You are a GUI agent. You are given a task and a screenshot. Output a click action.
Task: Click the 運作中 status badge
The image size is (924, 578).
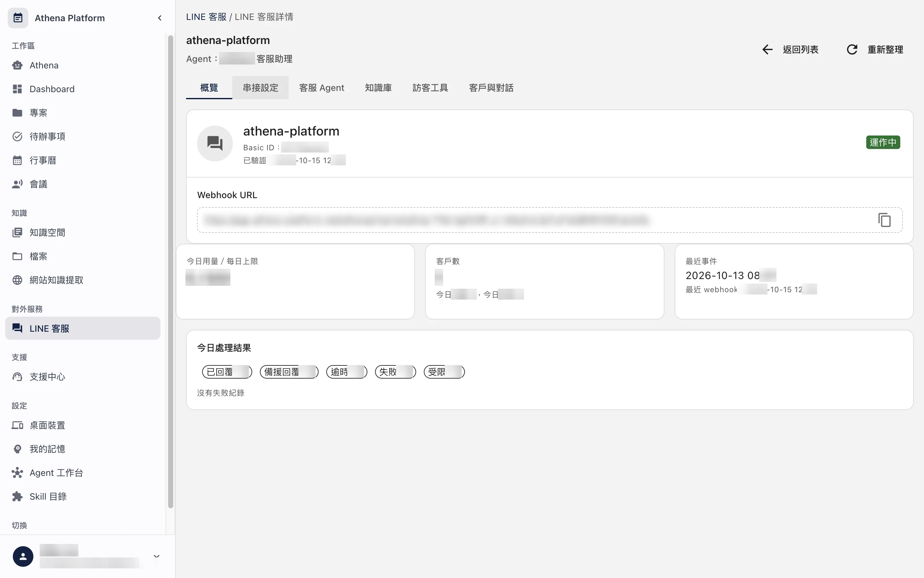tap(883, 142)
